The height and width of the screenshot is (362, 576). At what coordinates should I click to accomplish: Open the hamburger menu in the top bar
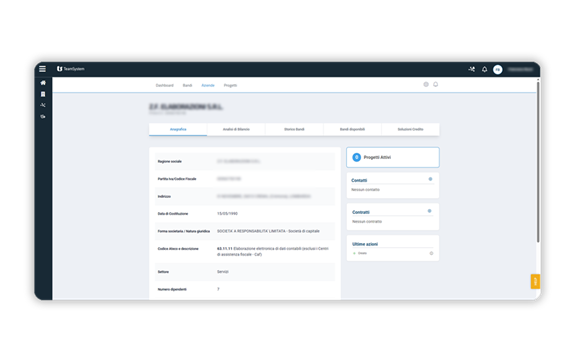[43, 69]
